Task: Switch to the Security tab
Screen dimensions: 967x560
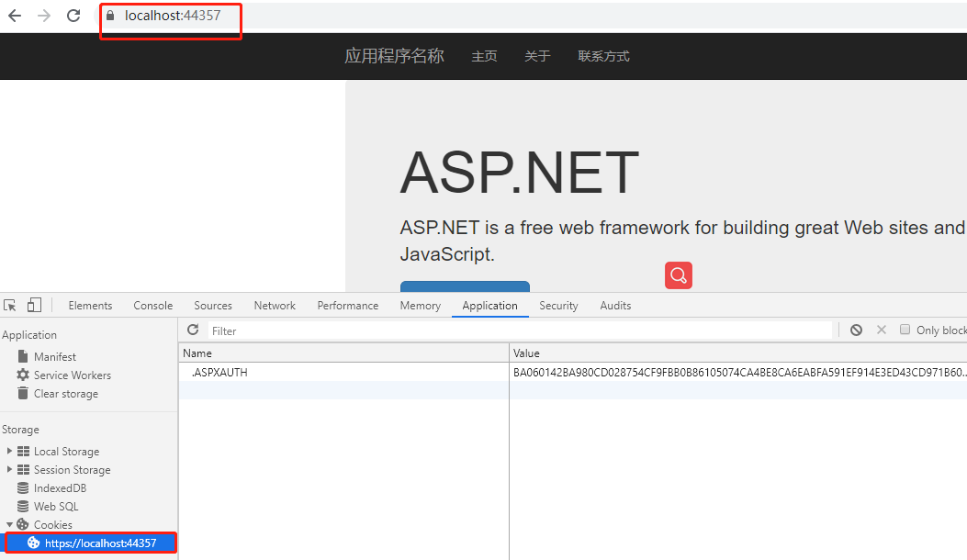Action: (x=558, y=306)
